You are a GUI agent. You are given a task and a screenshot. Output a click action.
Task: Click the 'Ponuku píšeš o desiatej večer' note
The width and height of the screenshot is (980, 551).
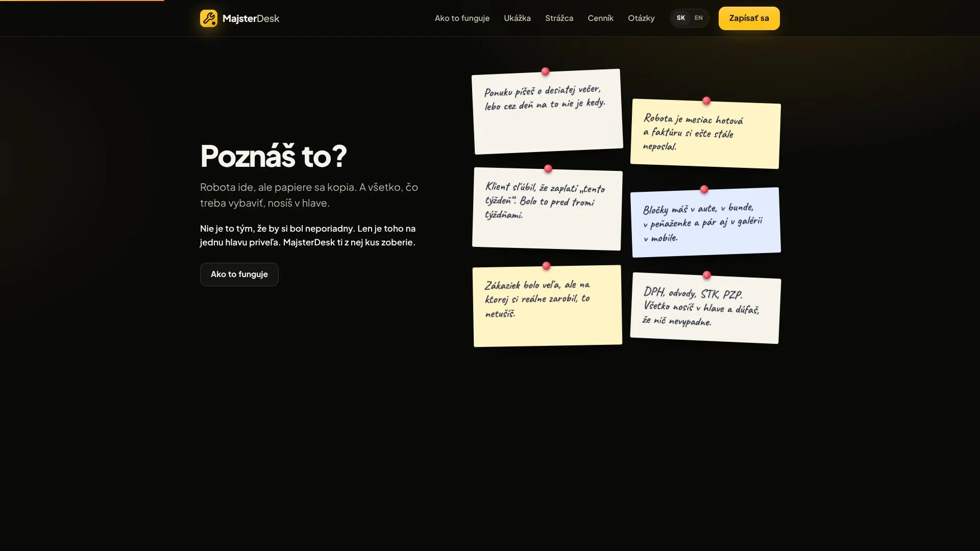coord(547,111)
